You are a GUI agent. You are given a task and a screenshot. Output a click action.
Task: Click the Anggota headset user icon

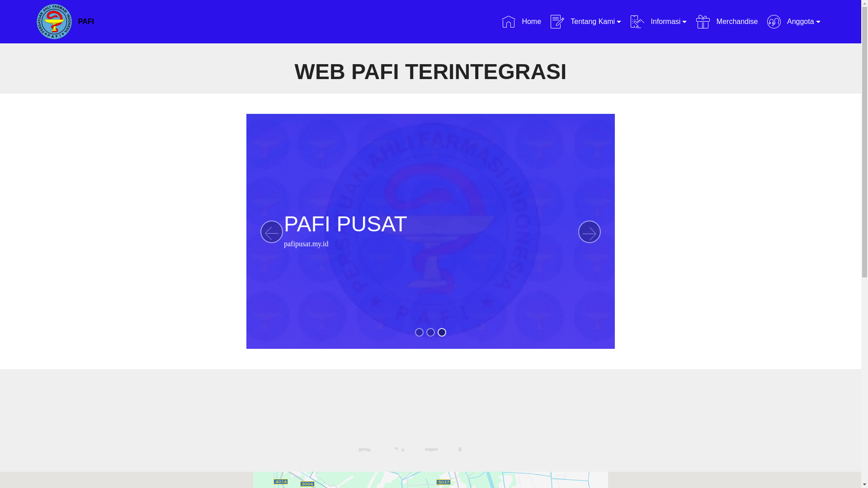pos(774,22)
